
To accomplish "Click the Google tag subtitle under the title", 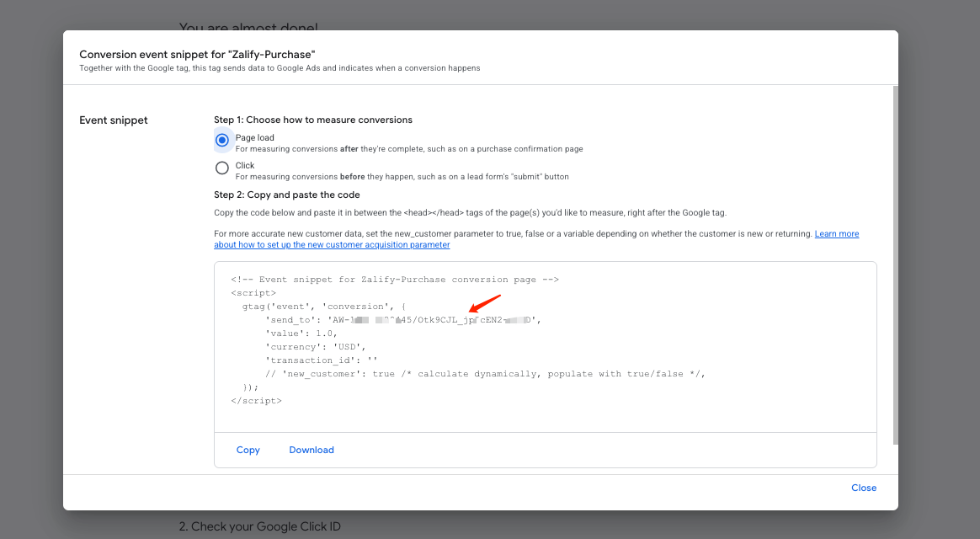I will pos(280,68).
